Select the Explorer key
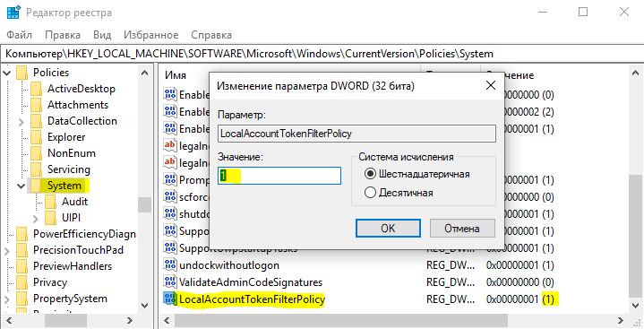644x329 pixels. point(66,137)
